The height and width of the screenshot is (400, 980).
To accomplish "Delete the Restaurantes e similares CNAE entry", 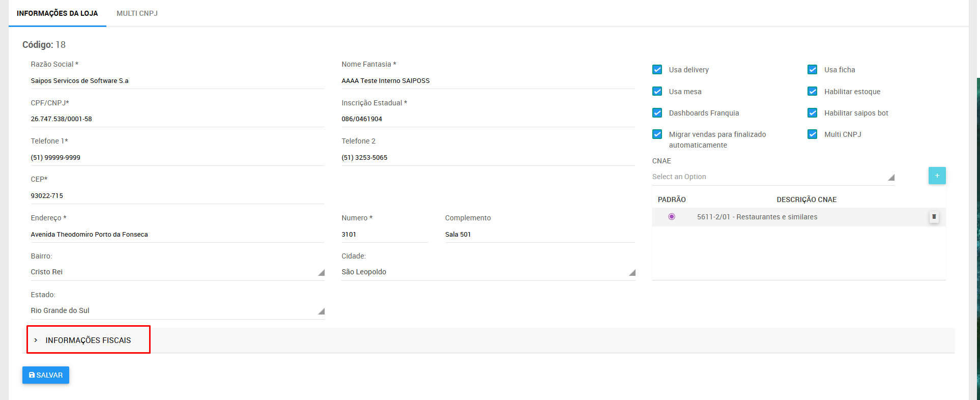I will (934, 217).
